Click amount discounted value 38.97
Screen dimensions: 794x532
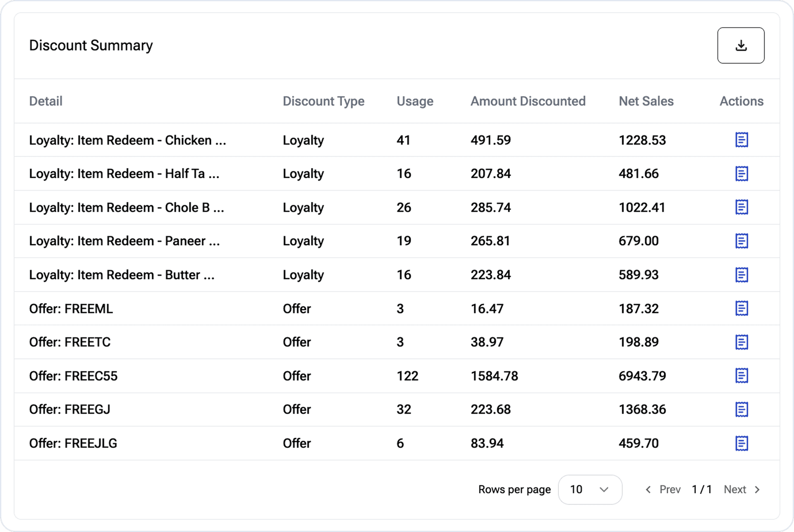pos(487,342)
